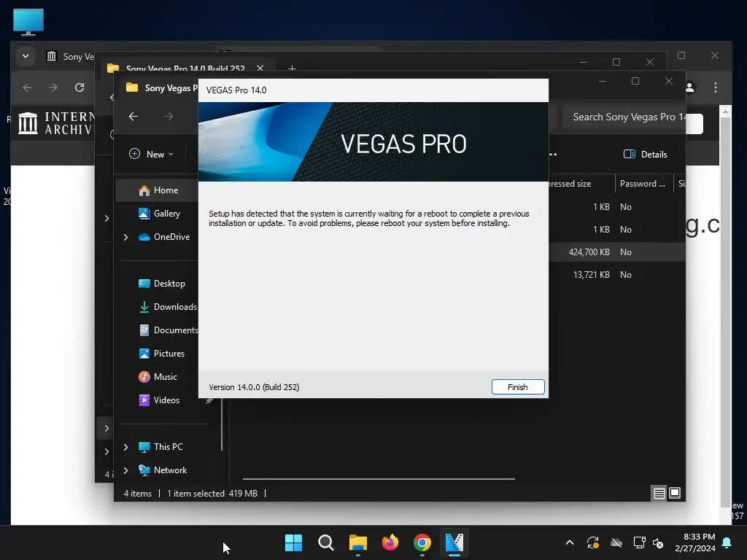This screenshot has height=560, width=747.
Task: Open the Windows Start menu
Action: click(x=293, y=542)
